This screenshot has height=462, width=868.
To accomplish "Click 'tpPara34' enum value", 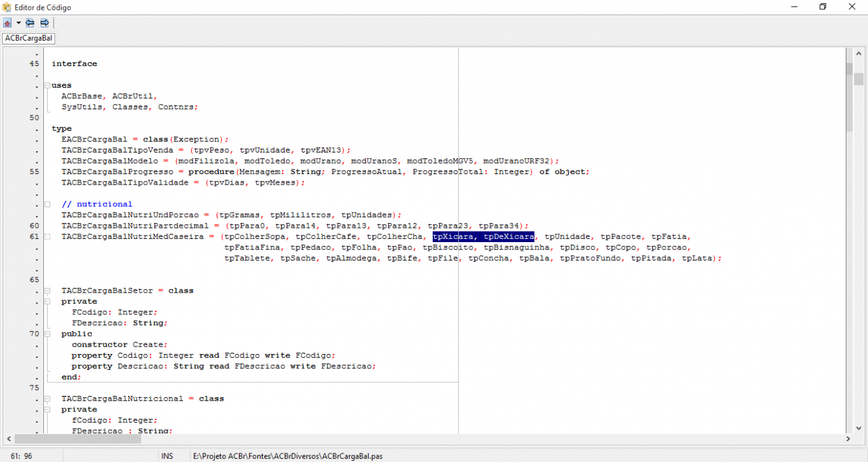I will click(x=498, y=226).
